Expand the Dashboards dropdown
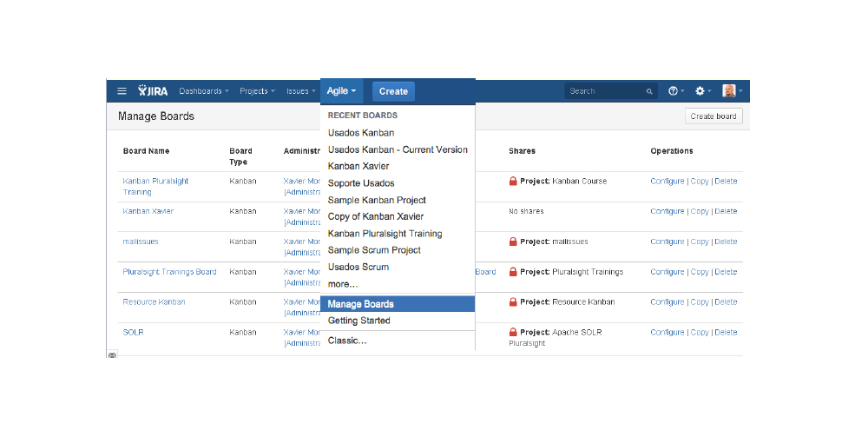 pyautogui.click(x=204, y=91)
